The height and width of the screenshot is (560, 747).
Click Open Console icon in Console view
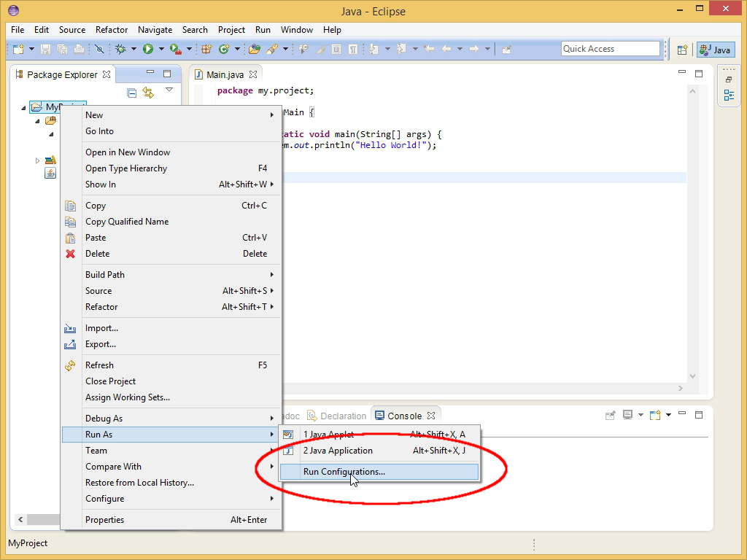click(656, 415)
